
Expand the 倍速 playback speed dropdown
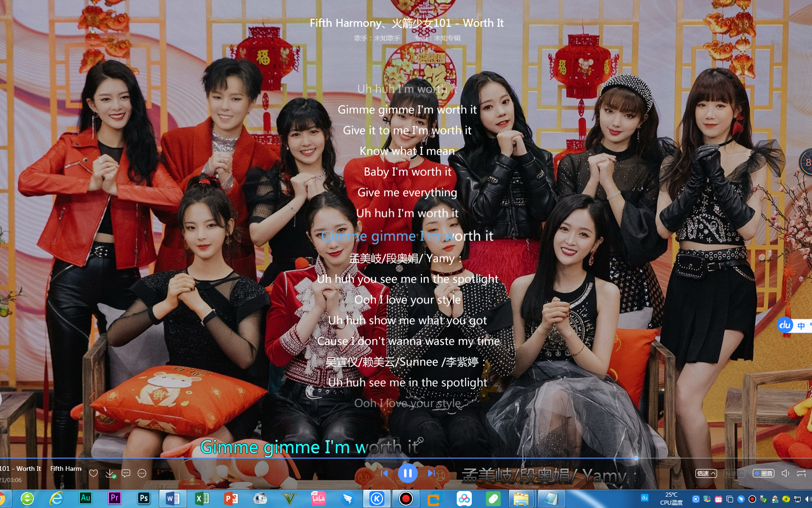click(x=706, y=474)
